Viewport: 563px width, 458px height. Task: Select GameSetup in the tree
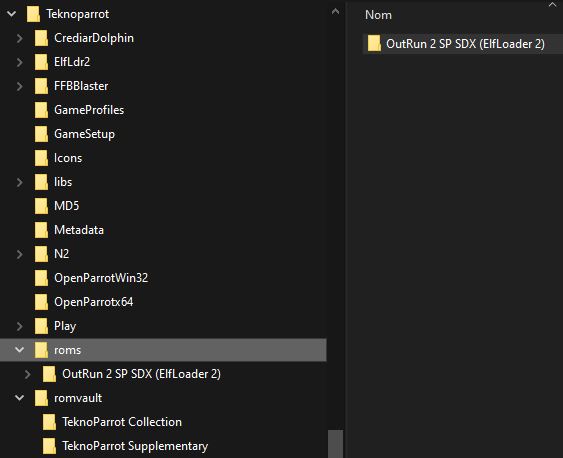click(84, 134)
